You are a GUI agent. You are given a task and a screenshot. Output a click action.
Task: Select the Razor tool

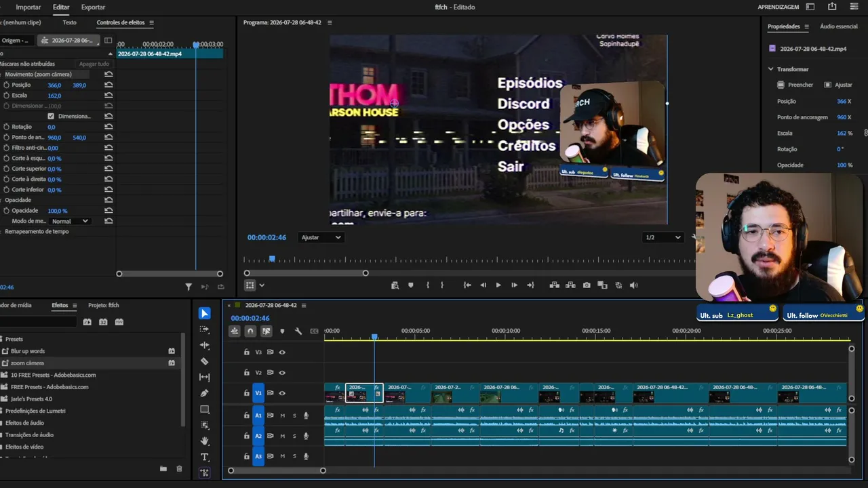click(x=205, y=361)
